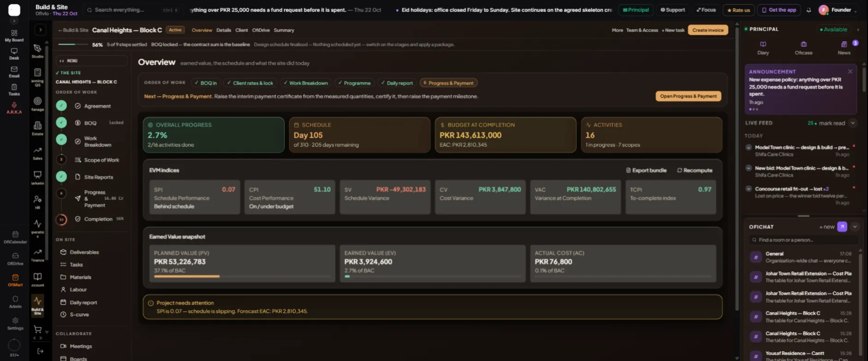
Task: Switch to the Details tab
Action: pos(224,30)
